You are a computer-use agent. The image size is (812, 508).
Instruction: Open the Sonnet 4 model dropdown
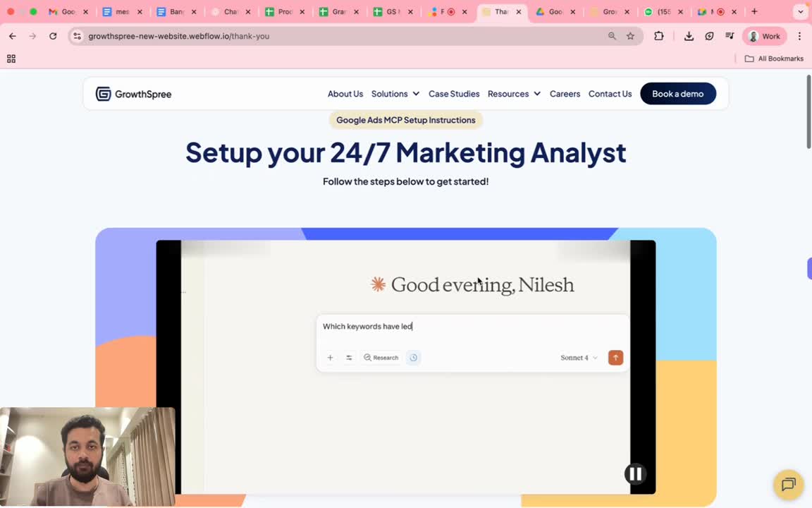pos(579,358)
